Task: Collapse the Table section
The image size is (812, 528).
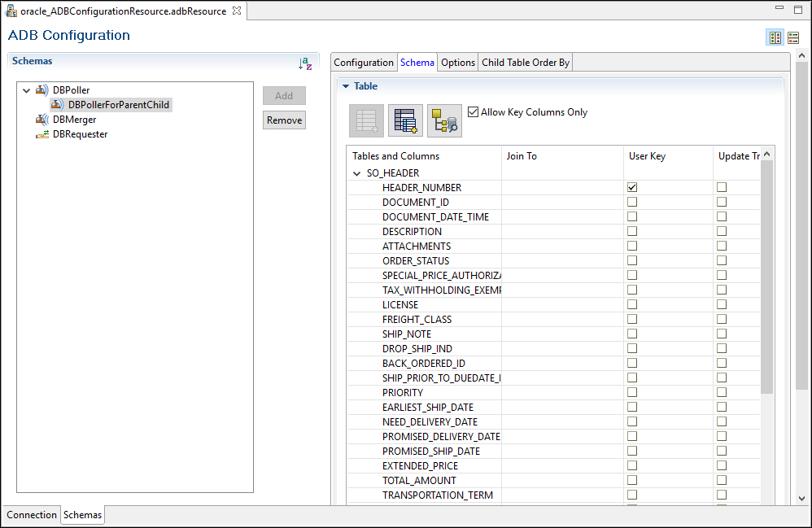Action: [345, 86]
